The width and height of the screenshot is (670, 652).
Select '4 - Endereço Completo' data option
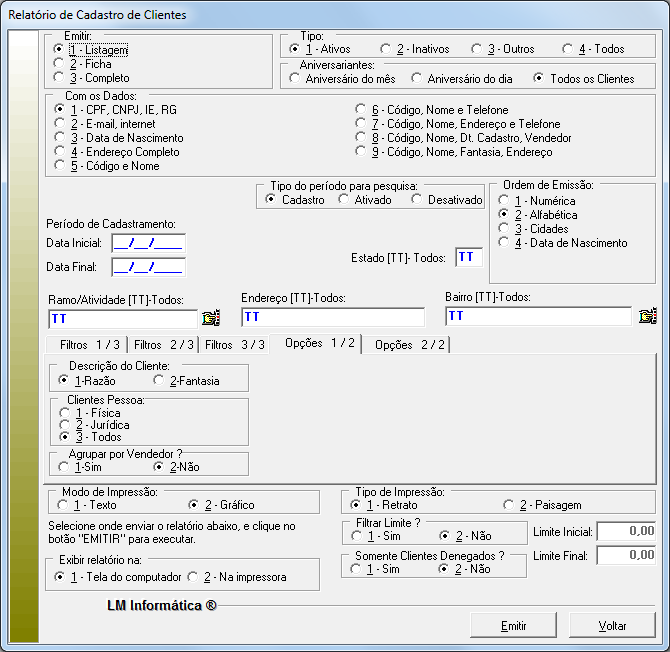click(59, 152)
